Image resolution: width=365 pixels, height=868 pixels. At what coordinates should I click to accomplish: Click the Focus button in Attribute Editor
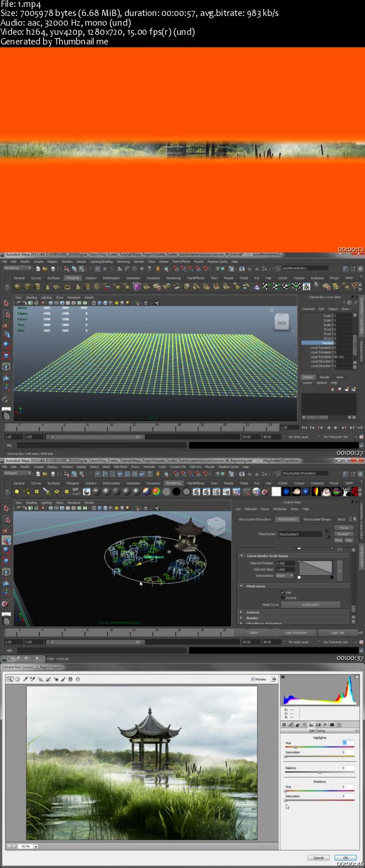pos(343,528)
